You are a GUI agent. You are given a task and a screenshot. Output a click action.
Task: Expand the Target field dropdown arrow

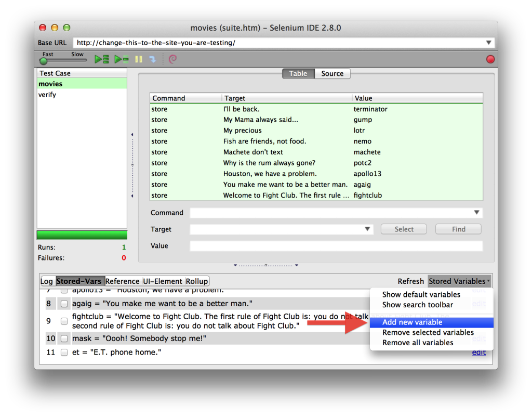[367, 229]
